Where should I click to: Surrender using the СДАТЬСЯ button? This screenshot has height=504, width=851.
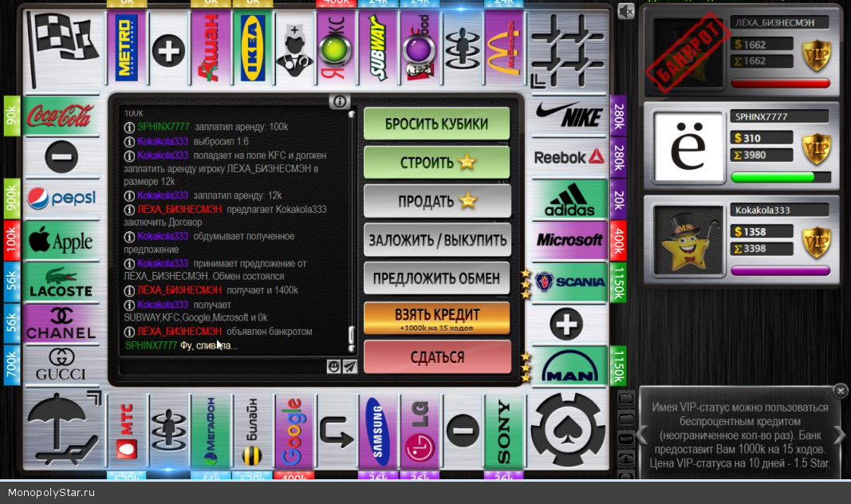437,357
